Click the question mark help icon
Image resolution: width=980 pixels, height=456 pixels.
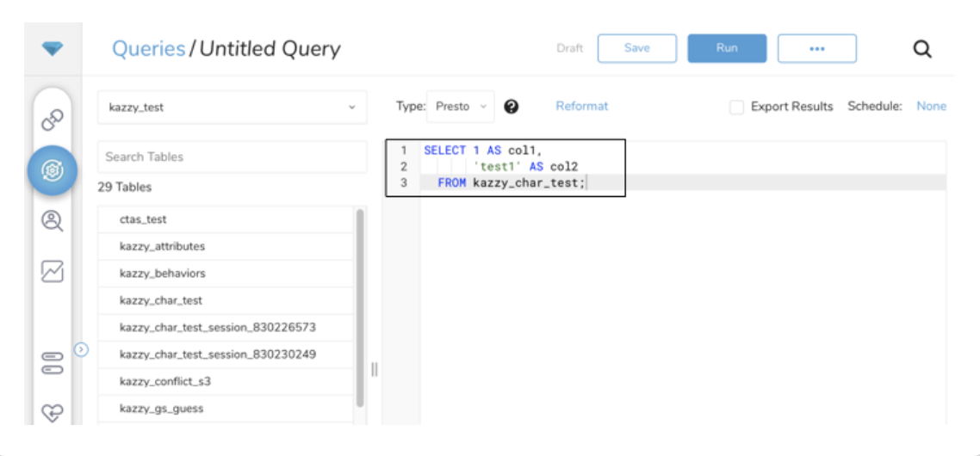[x=511, y=107]
